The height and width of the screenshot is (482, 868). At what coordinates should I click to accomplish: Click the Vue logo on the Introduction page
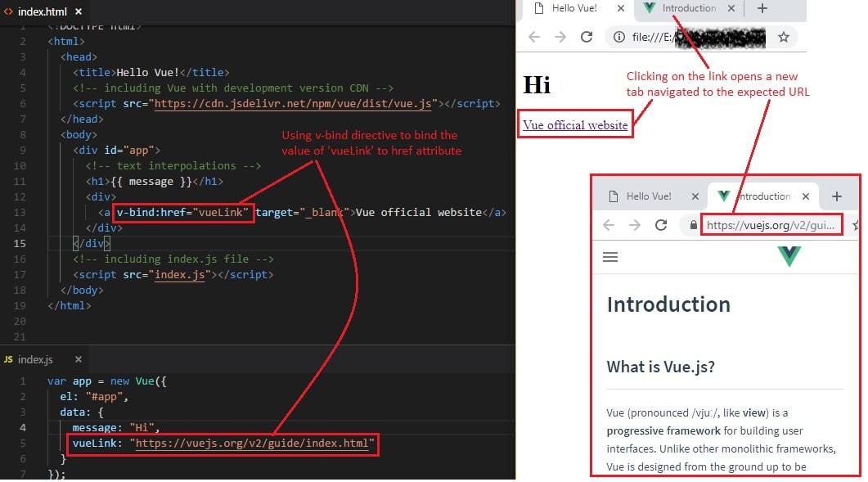[x=788, y=256]
